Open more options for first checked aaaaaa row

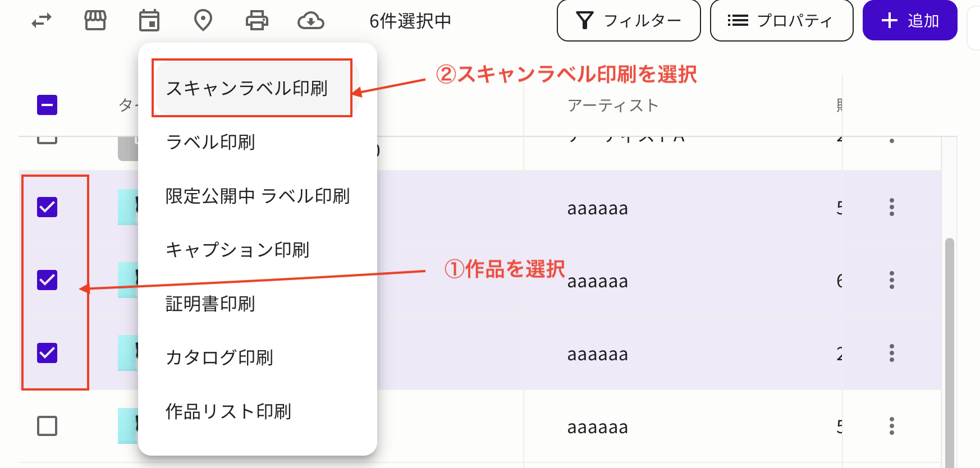click(892, 207)
